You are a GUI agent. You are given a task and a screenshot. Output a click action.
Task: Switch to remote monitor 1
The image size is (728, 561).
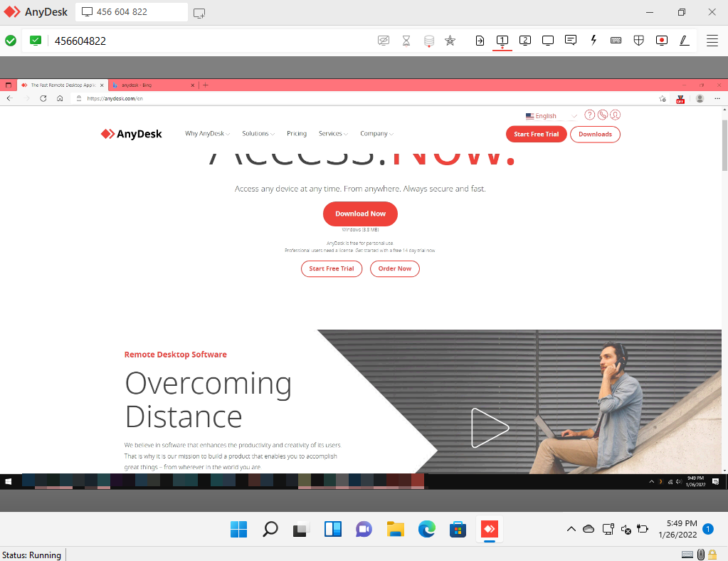click(502, 41)
